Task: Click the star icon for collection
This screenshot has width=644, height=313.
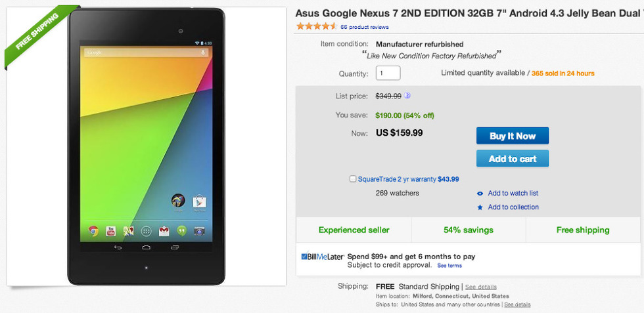Action: pos(480,207)
